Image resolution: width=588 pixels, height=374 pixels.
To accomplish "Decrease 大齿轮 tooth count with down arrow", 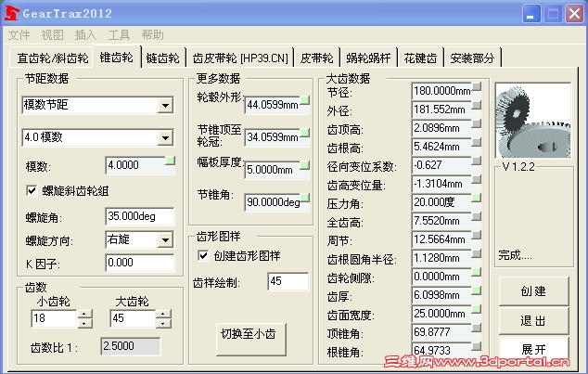I will pos(164,323).
